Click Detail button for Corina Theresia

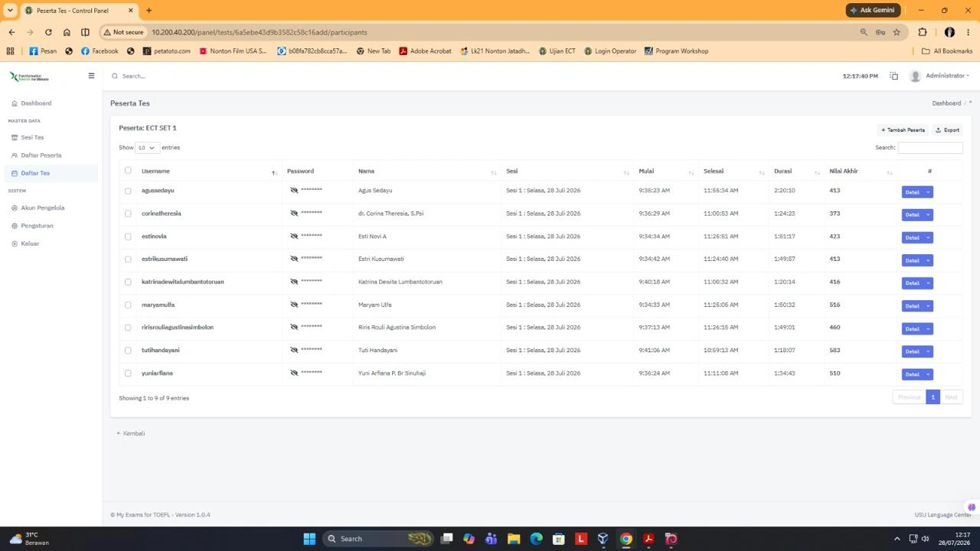click(x=913, y=215)
